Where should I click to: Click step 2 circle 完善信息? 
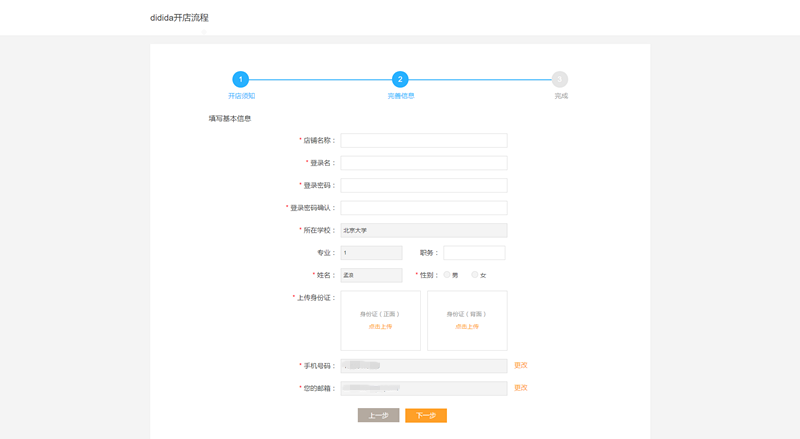tap(400, 79)
